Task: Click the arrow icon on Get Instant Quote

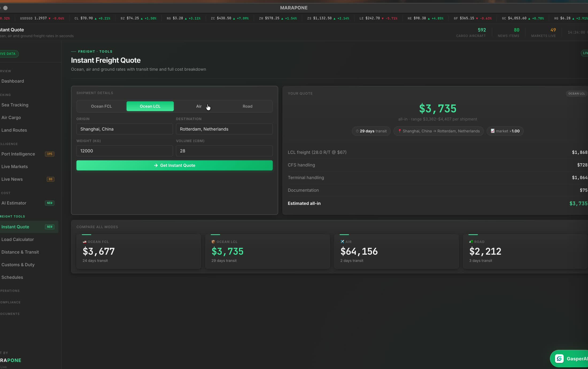Action: tap(156, 165)
